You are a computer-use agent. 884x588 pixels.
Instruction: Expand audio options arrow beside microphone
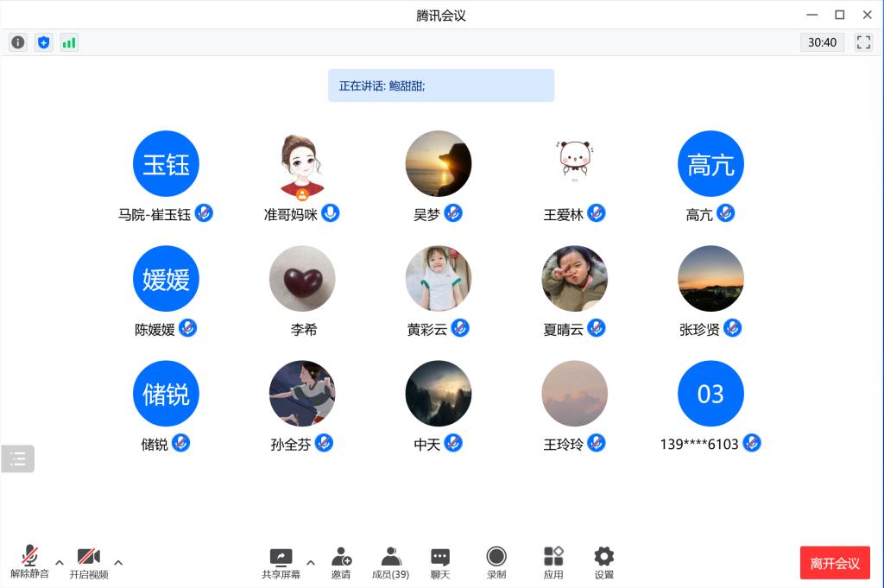point(60,563)
